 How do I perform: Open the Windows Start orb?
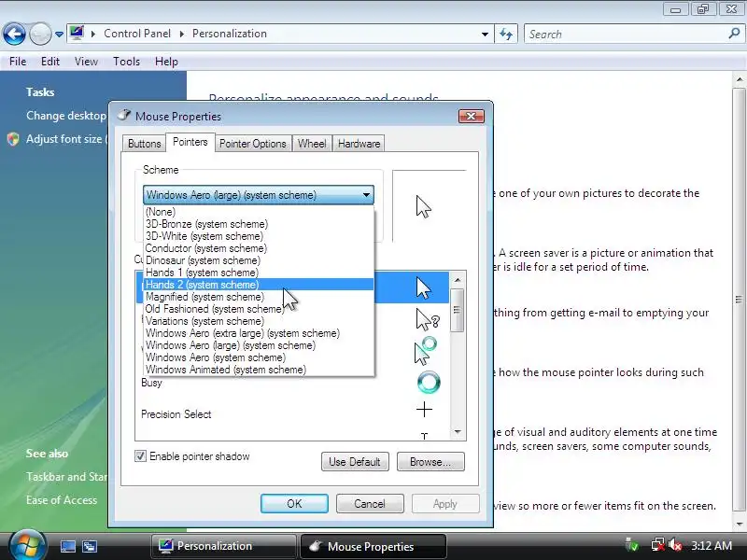click(27, 546)
